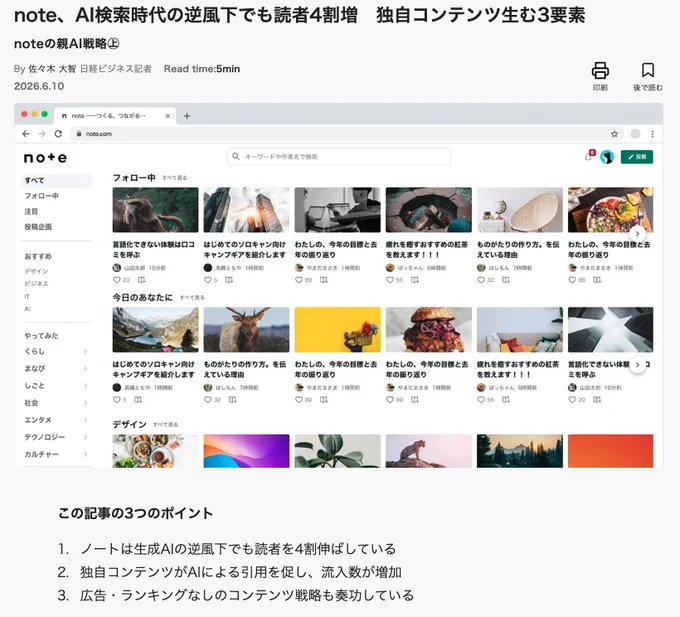Click the この記事の3つのポイント heading
The image size is (680, 617).
click(135, 513)
